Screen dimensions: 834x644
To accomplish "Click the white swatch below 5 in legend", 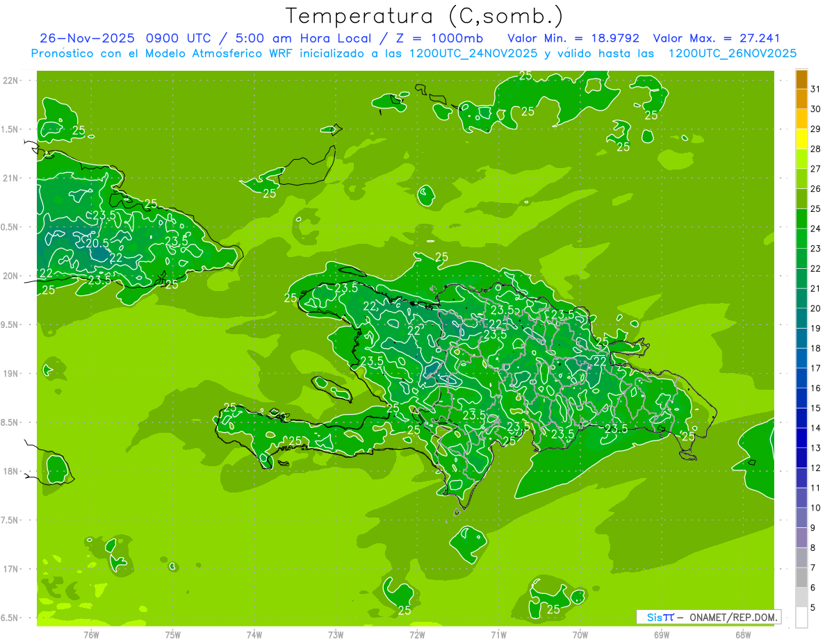I will tap(801, 618).
